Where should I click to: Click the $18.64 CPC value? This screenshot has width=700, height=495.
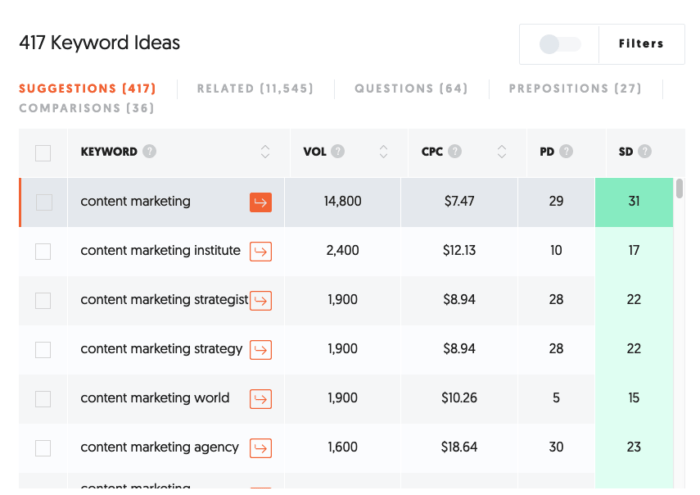(459, 447)
